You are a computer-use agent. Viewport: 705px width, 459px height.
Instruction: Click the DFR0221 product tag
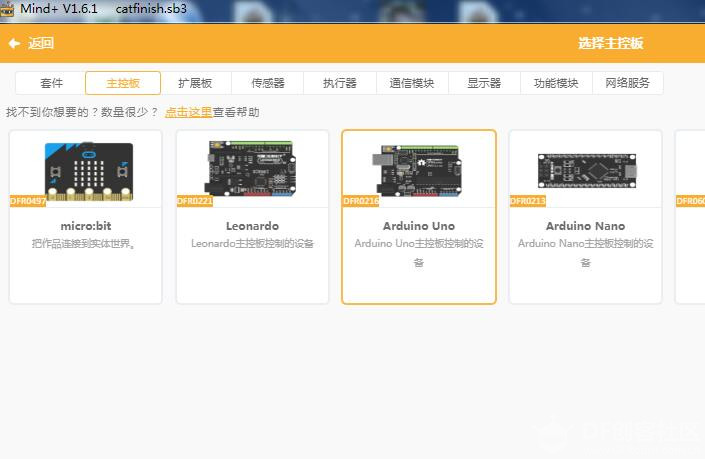tap(195, 201)
